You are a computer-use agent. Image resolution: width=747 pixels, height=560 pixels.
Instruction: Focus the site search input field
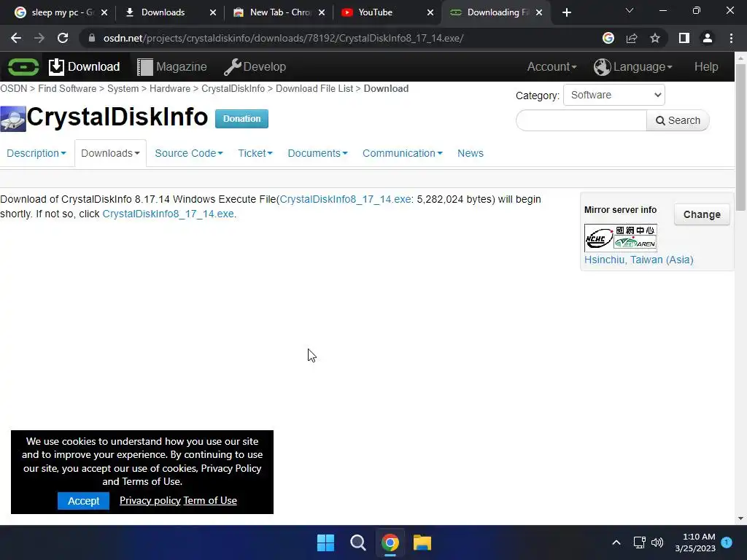coord(581,120)
